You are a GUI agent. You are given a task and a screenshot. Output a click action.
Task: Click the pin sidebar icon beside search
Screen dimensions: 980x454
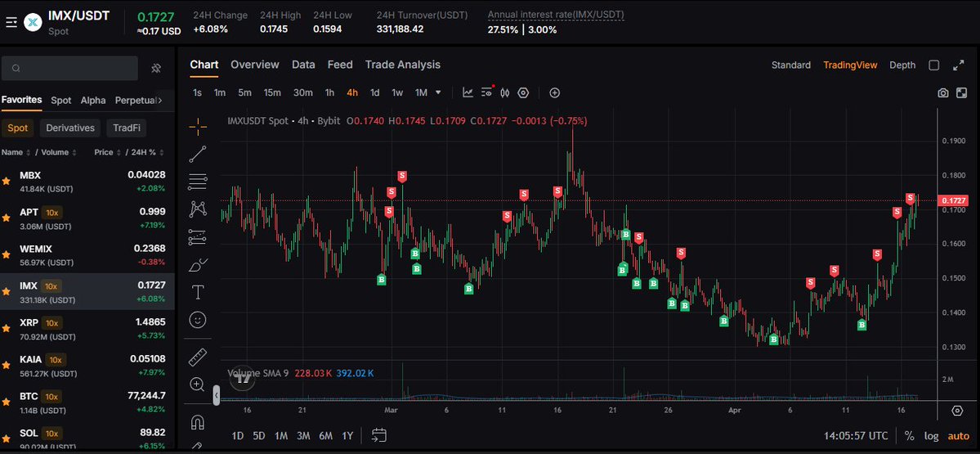pos(157,68)
